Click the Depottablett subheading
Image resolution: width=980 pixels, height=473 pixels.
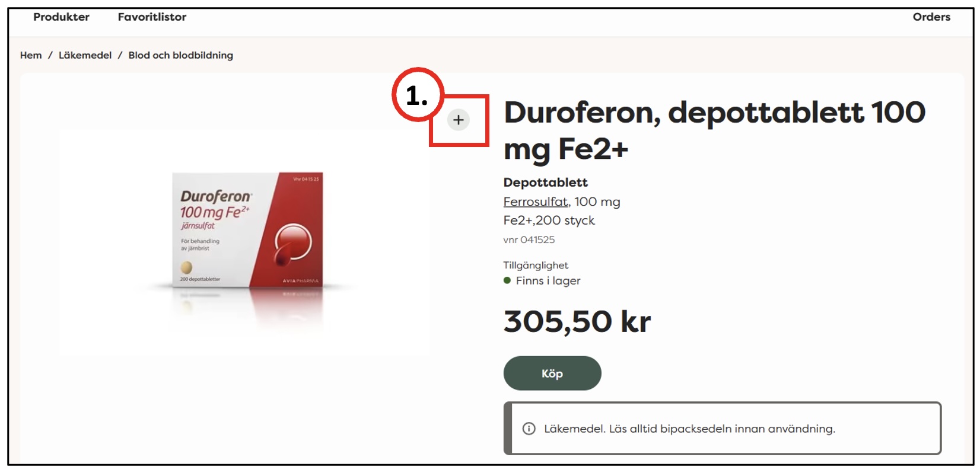click(546, 183)
